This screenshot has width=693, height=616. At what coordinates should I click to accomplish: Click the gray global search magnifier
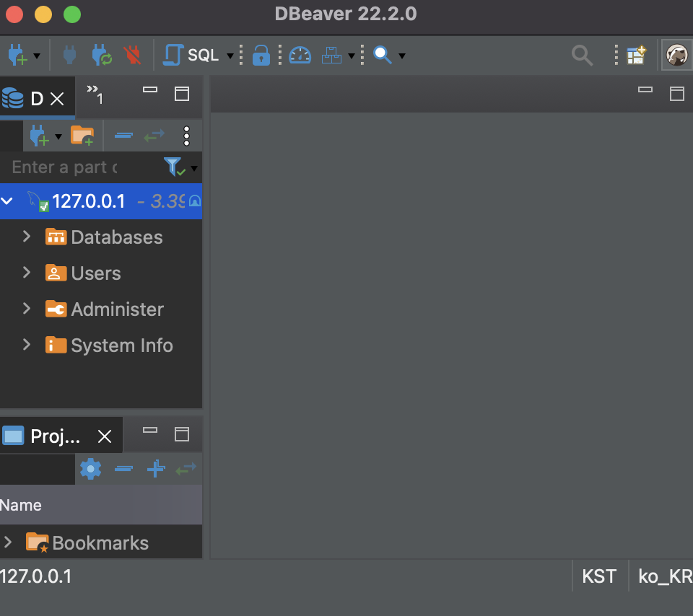[x=582, y=56]
